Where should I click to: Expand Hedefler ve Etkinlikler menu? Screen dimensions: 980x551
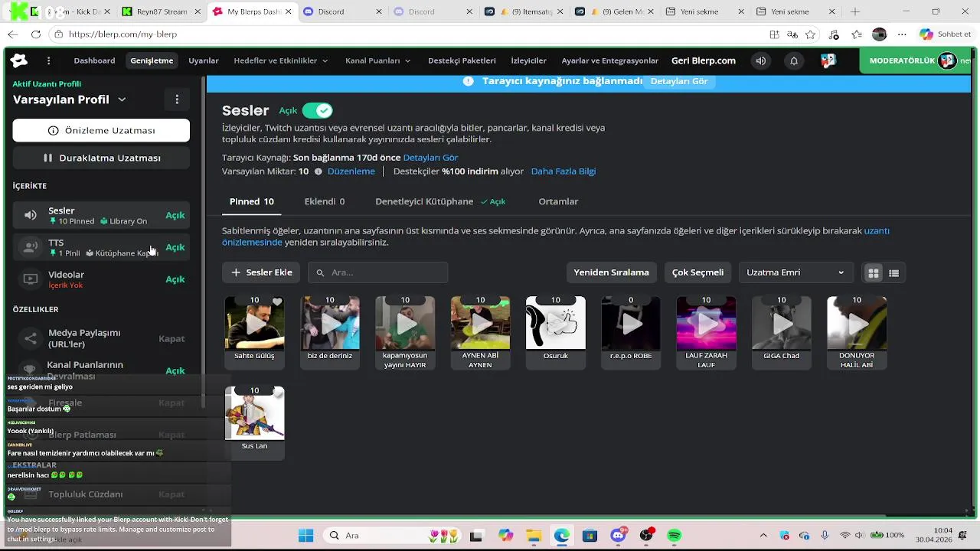click(281, 60)
